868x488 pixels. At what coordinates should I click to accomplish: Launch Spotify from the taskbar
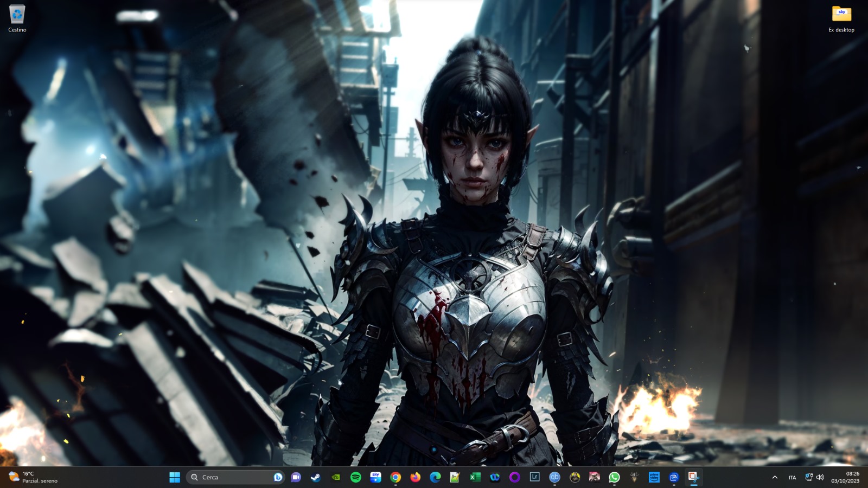(x=356, y=477)
